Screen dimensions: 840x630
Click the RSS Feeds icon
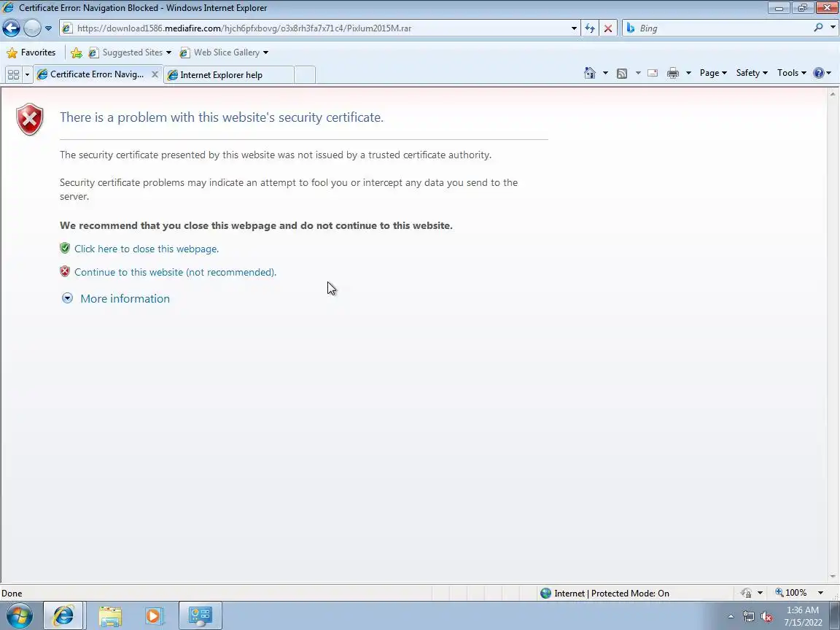[x=622, y=74]
